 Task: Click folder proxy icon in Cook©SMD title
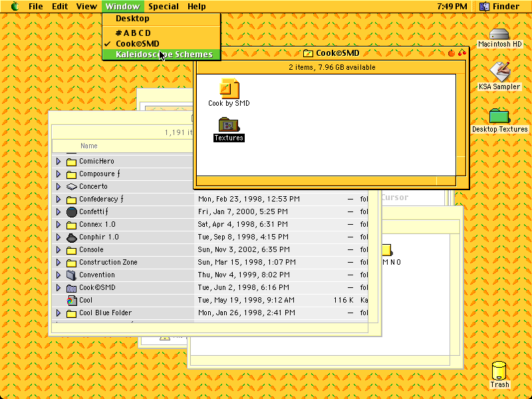pyautogui.click(x=308, y=53)
